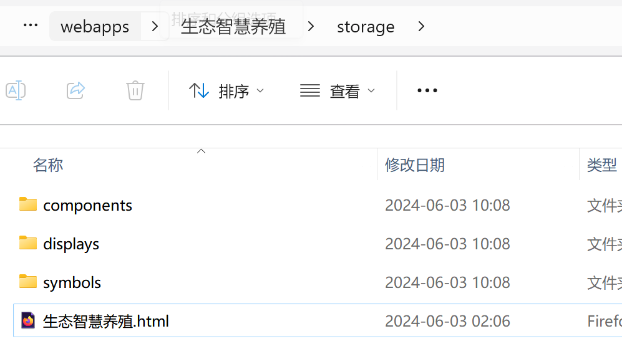Viewport: 622px width, 364px height.
Task: Expand the chevron after webapps in breadcrumb
Action: [x=155, y=26]
